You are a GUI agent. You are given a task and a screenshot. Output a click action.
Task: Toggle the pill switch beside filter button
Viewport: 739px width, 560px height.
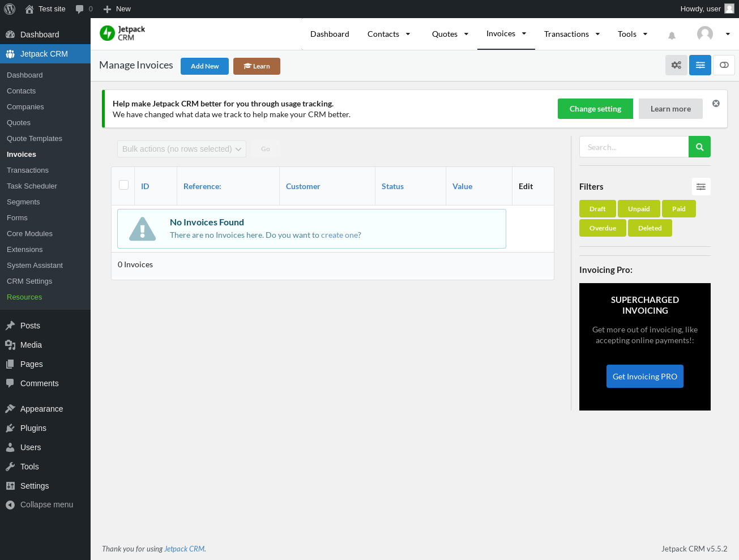point(724,65)
